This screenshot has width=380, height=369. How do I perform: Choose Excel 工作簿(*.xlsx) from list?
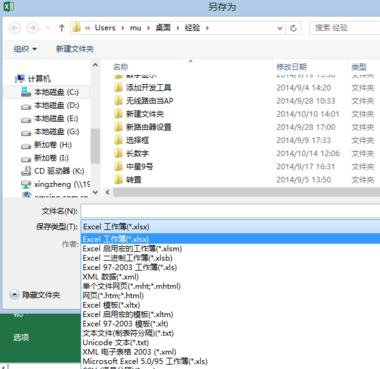click(230, 239)
